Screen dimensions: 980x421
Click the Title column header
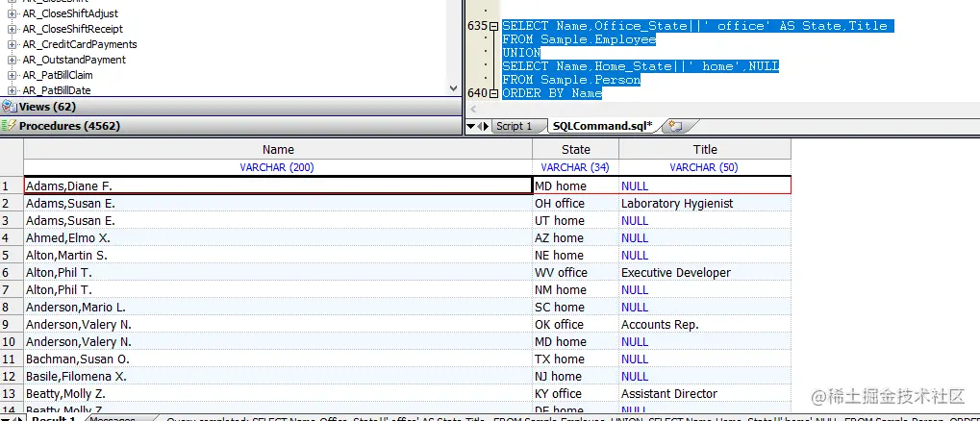click(x=705, y=150)
